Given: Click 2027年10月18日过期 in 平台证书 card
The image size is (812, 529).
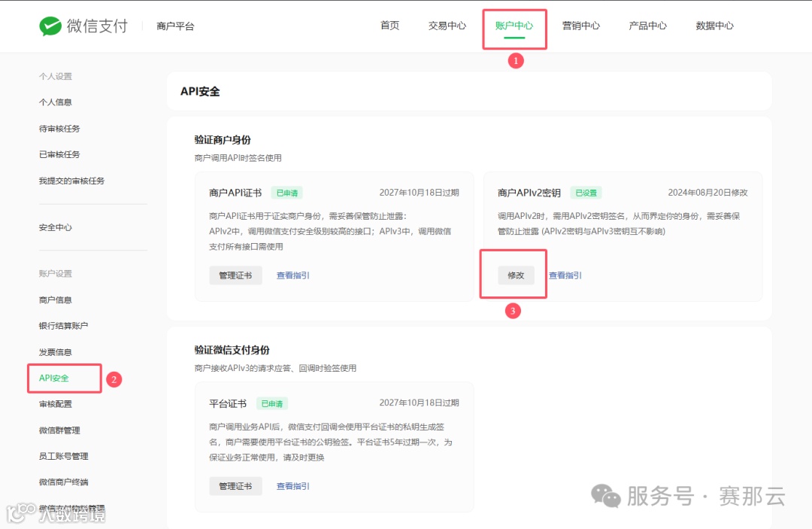Looking at the screenshot, I should [x=419, y=403].
